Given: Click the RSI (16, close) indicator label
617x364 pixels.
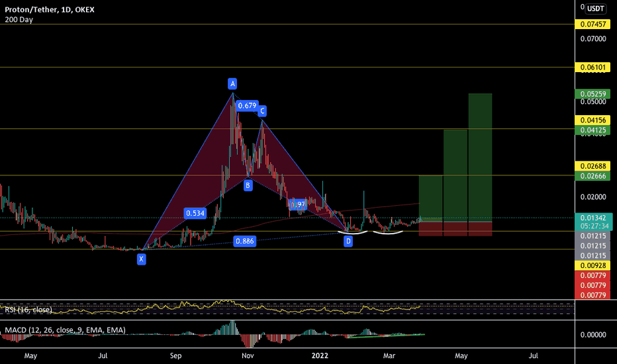Looking at the screenshot, I should click(28, 310).
